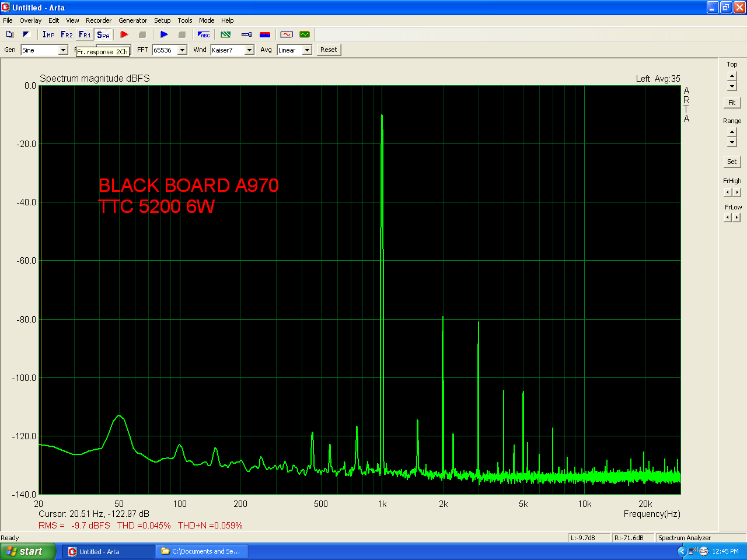Open the View menu
The image size is (747, 560).
pyautogui.click(x=72, y=20)
